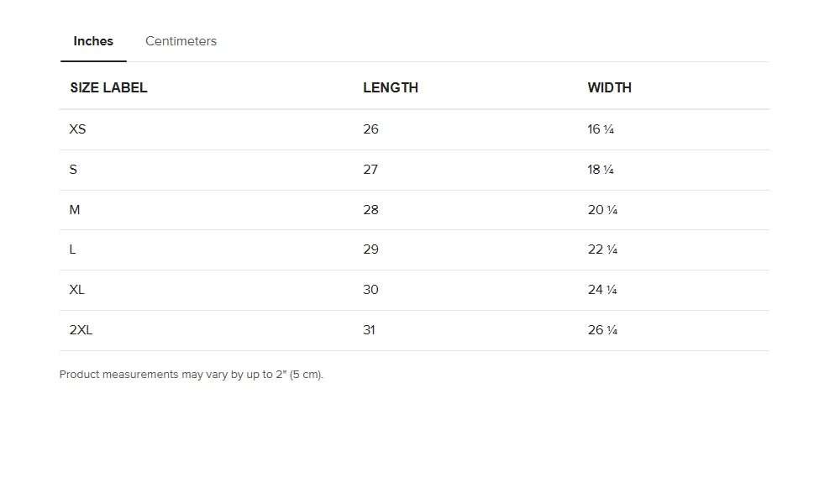This screenshot has height=504, width=840.
Task: Click the M length value 28
Action: (x=370, y=210)
